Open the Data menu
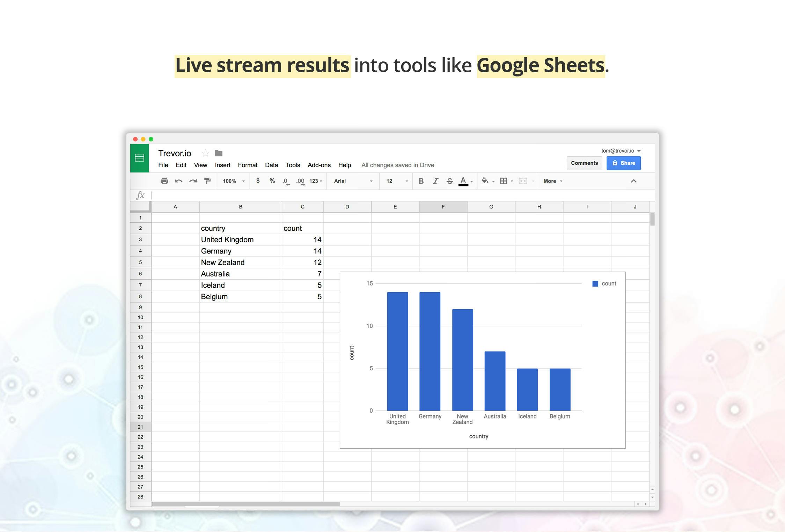 click(271, 165)
